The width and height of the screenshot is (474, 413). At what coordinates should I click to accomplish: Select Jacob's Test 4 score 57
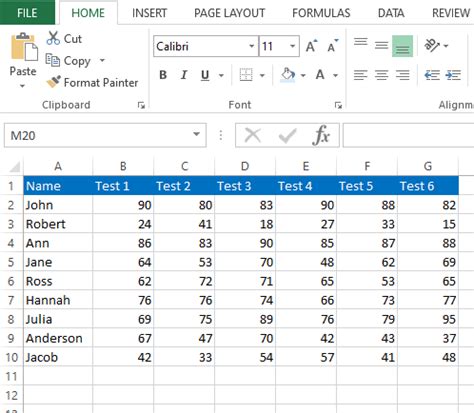[x=306, y=357]
